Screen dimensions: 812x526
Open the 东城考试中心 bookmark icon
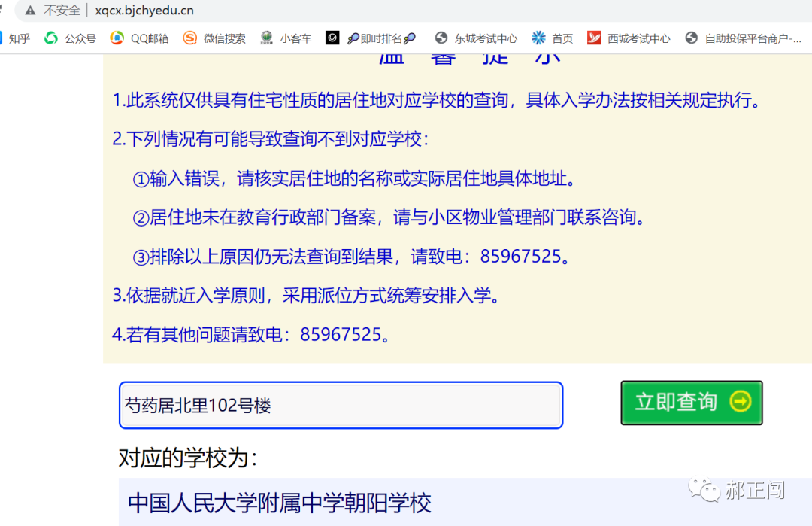coord(441,38)
